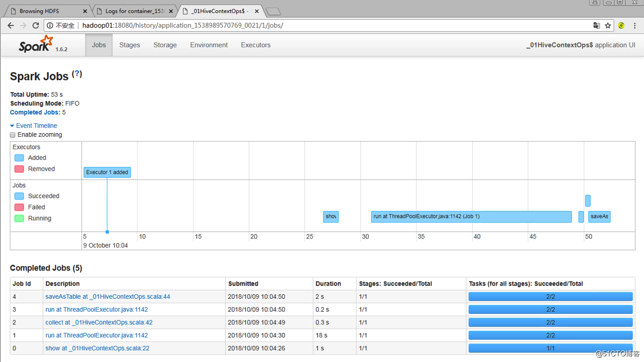Screen dimensions: 644x362
Task: Click the Failed jobs legend swatch
Action: [19, 207]
